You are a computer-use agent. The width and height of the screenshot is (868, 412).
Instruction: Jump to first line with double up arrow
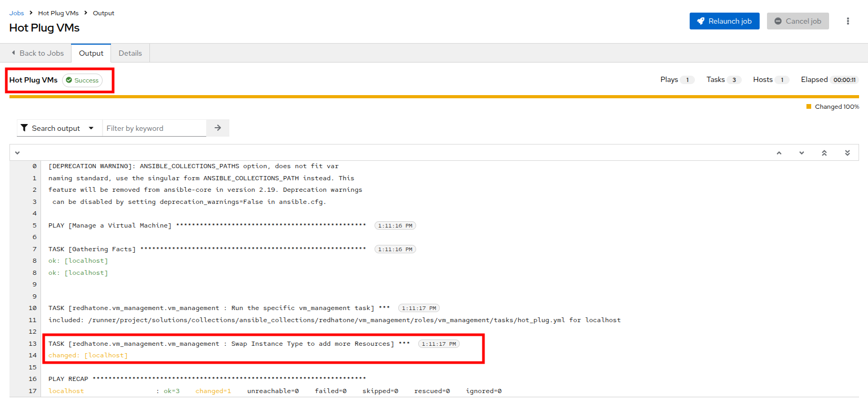click(x=824, y=153)
